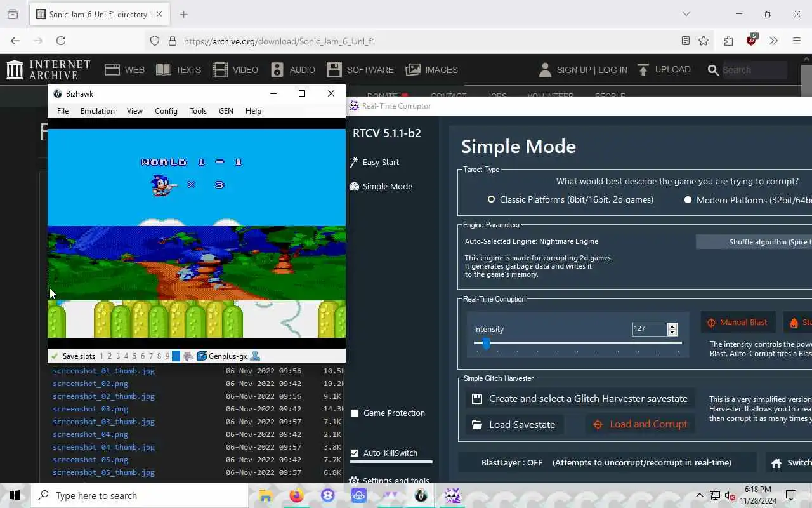Reload the page in Firefox
Screen dimensions: 812x508
(x=61, y=41)
